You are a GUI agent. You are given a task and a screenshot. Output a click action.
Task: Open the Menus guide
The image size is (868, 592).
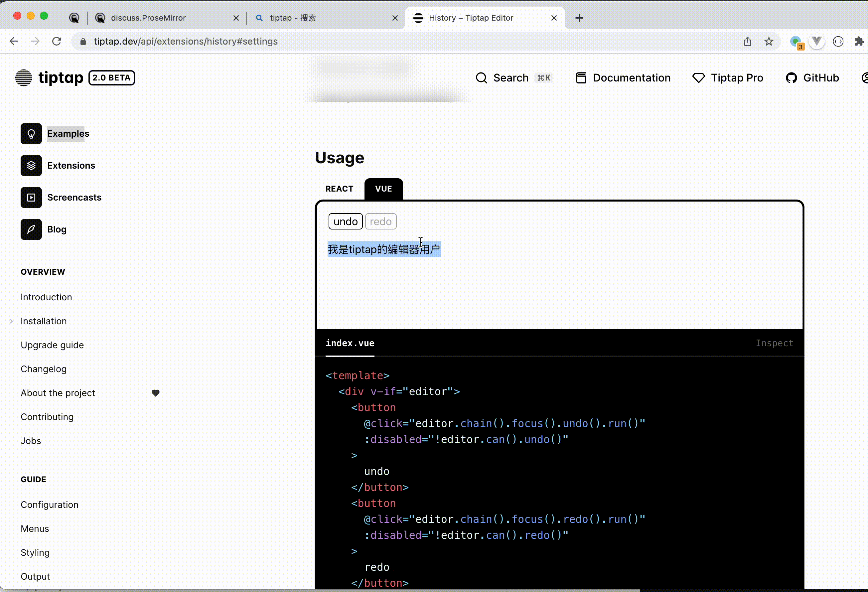click(x=35, y=528)
